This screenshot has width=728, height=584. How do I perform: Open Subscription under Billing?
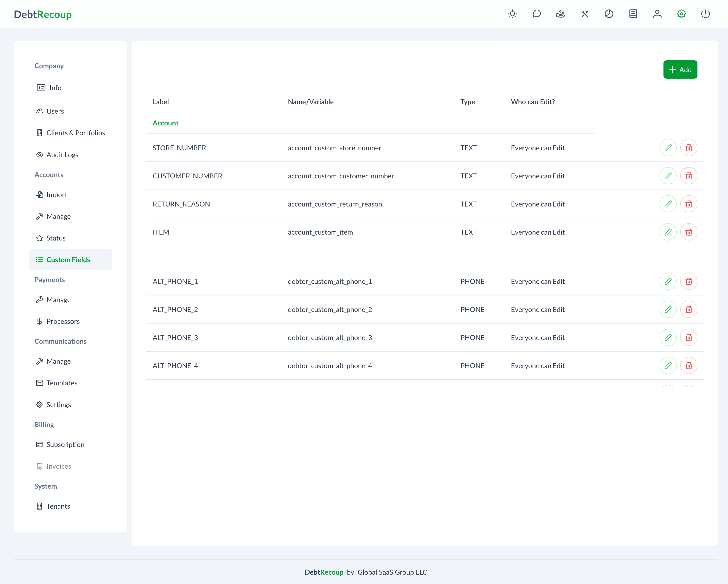click(65, 445)
